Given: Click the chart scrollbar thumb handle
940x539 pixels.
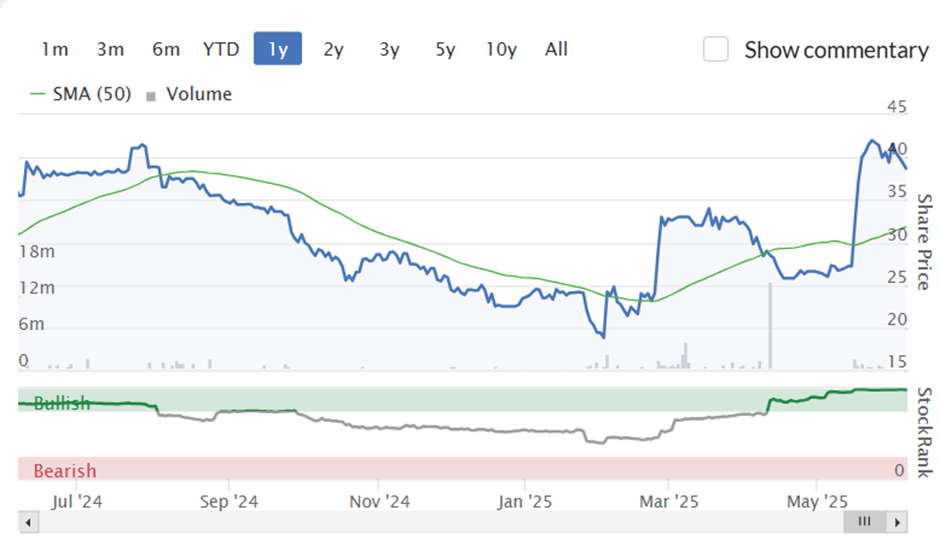Looking at the screenshot, I should [x=864, y=522].
